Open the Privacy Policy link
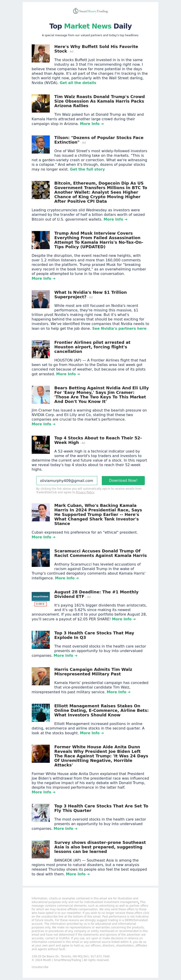The width and height of the screenshot is (181, 980). 85,492
